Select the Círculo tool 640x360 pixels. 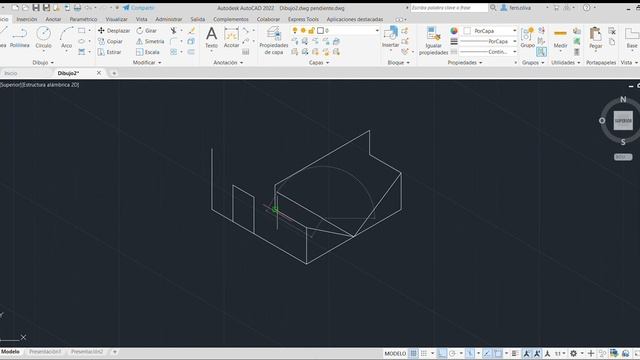43,38
